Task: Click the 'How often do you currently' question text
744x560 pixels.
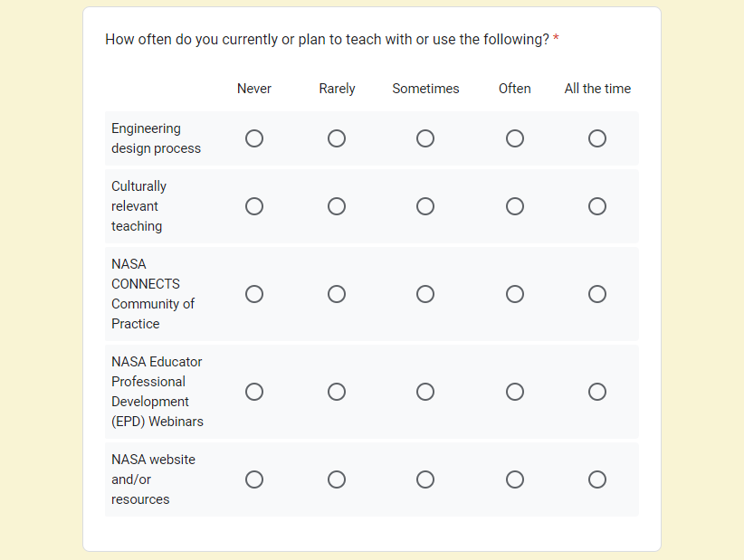Action: [327, 40]
